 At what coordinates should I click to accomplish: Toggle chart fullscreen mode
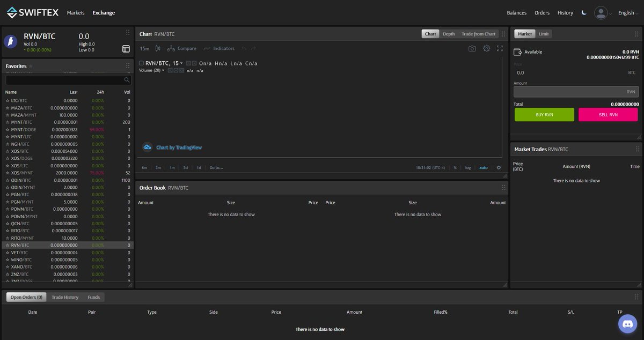500,48
